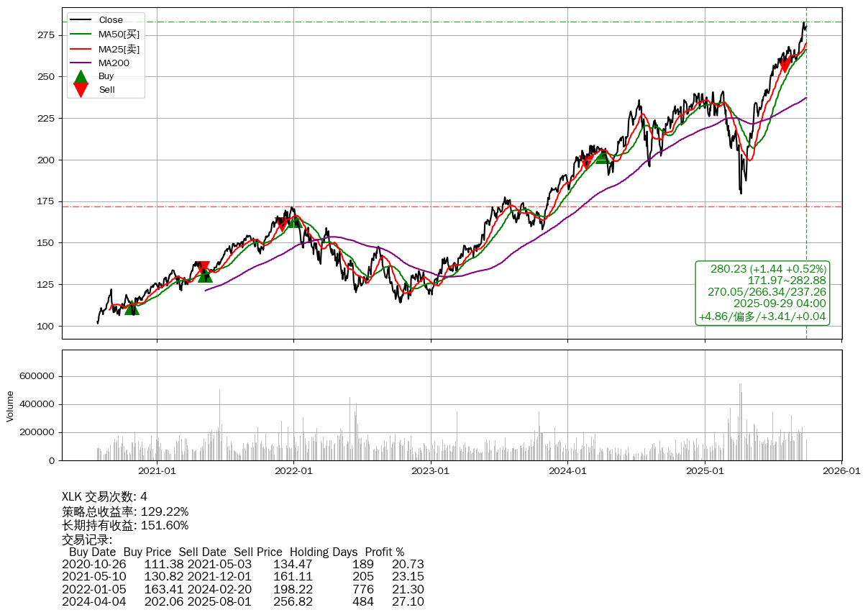Click the MA200 purple line legend swatch

tap(81, 63)
